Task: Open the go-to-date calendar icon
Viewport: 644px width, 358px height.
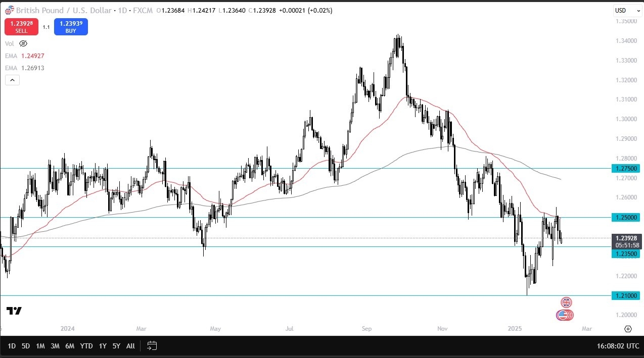Action: click(x=151, y=346)
